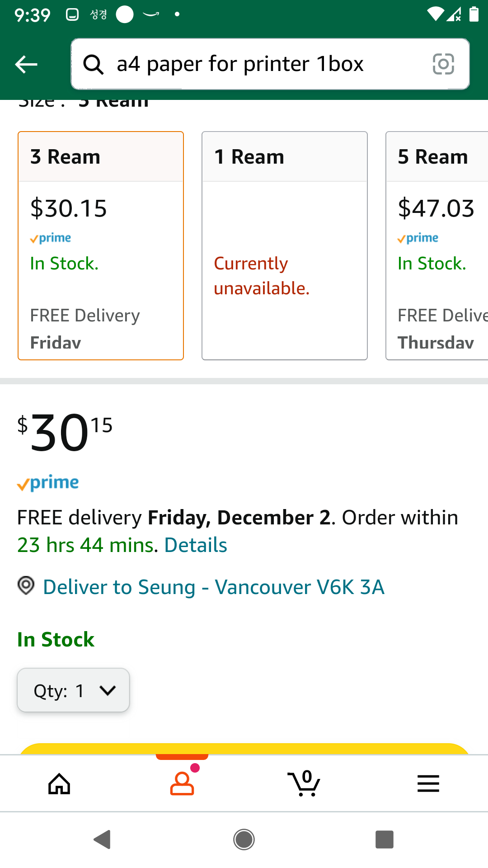The image size is (488, 868).
Task: Click the Qty dropdown chevron arrow
Action: [x=108, y=690]
